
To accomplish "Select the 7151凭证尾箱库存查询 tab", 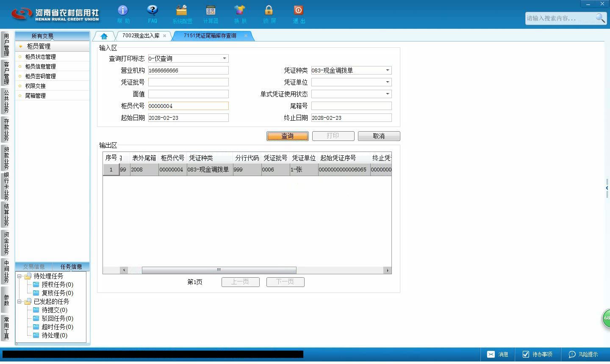I will (x=210, y=36).
